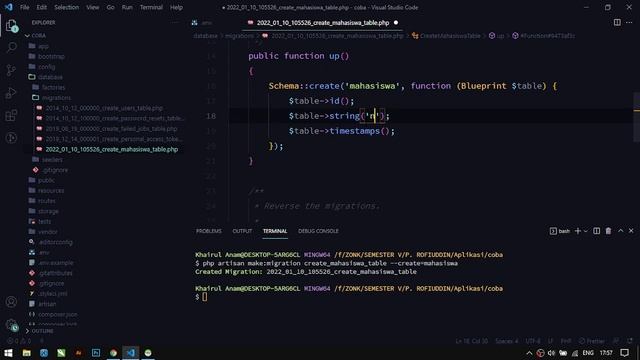This screenshot has width=640, height=360.
Task: Click the PHP language mode status item
Action: 566,341
